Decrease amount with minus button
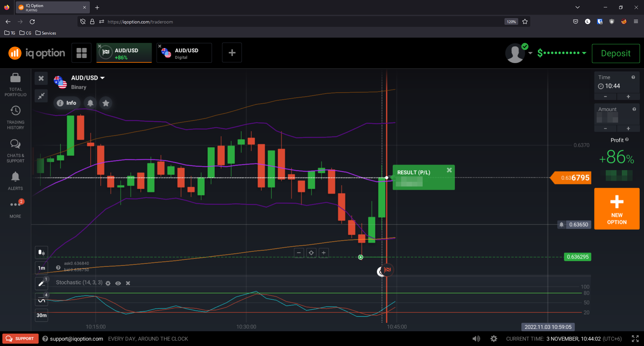This screenshot has height=346, width=644. coord(605,129)
